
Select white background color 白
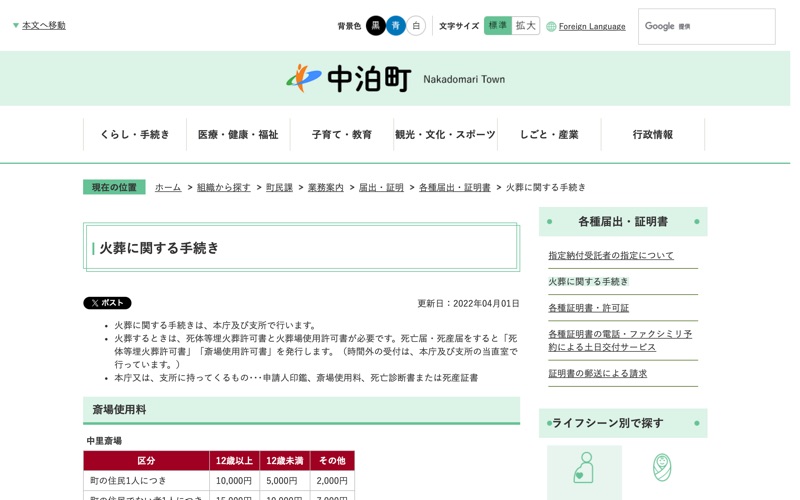(416, 26)
